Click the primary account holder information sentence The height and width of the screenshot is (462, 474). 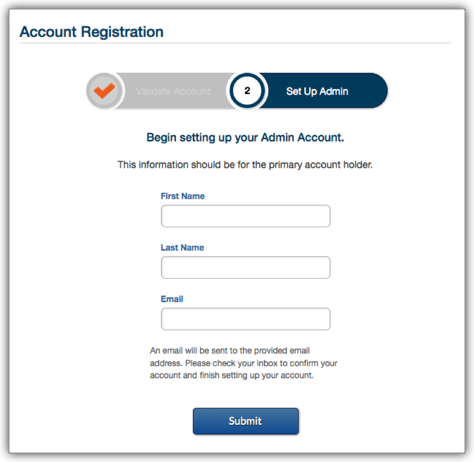tap(245, 165)
